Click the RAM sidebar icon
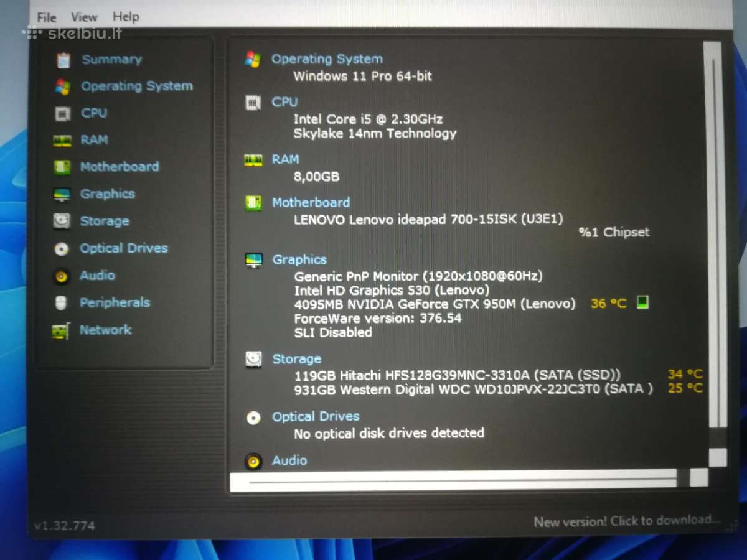 pos(62,141)
